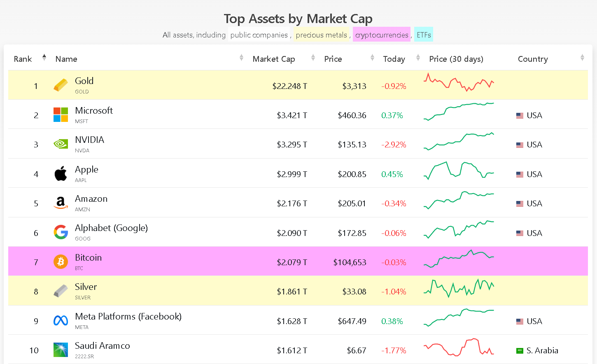Click Saudi Aramco price $6.67
597x364 pixels.
coord(357,350)
